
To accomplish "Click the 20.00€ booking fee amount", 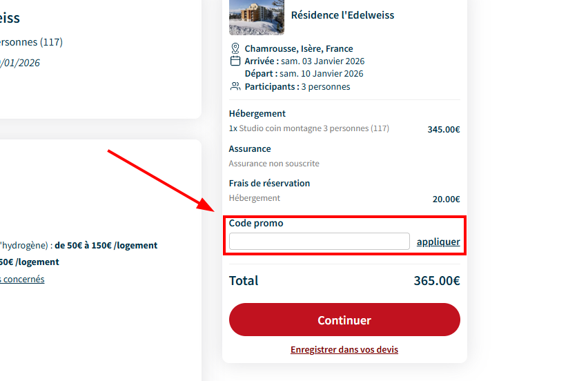I will click(x=446, y=199).
